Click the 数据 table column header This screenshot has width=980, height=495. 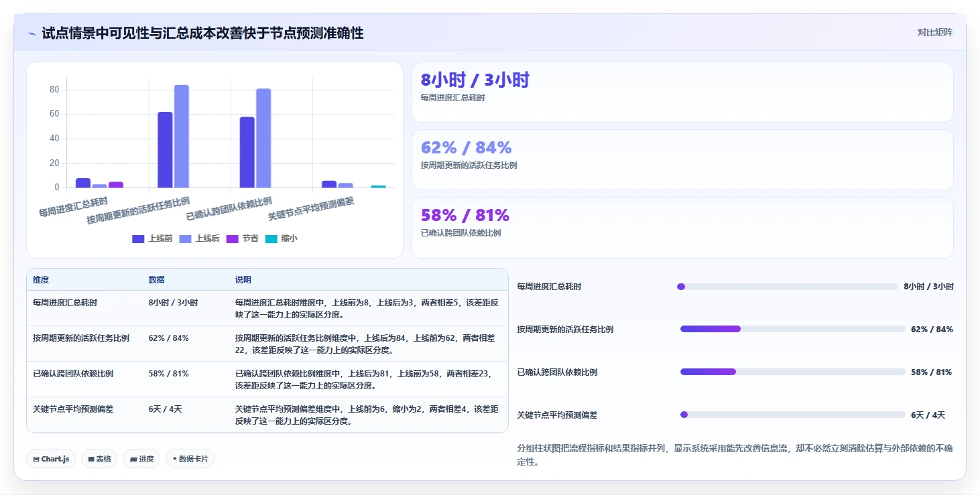pyautogui.click(x=157, y=280)
